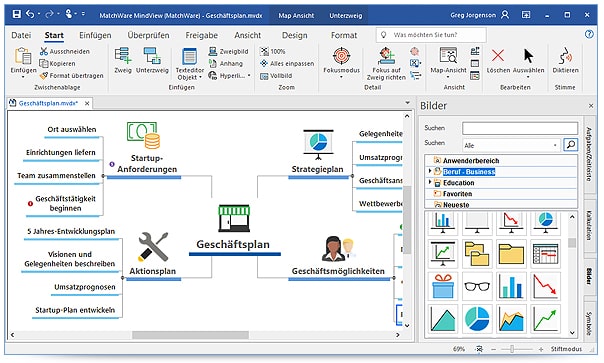Set zoom to 100%
The height and width of the screenshot is (363, 604).
[273, 51]
